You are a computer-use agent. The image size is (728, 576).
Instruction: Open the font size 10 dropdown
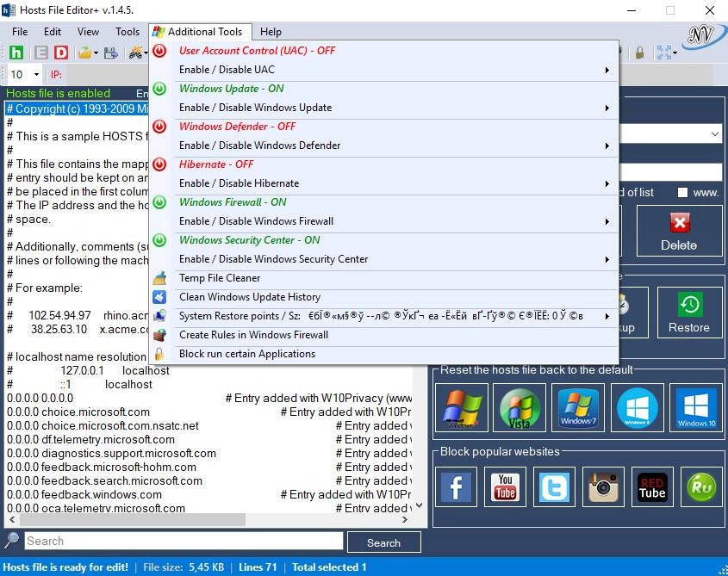click(36, 74)
